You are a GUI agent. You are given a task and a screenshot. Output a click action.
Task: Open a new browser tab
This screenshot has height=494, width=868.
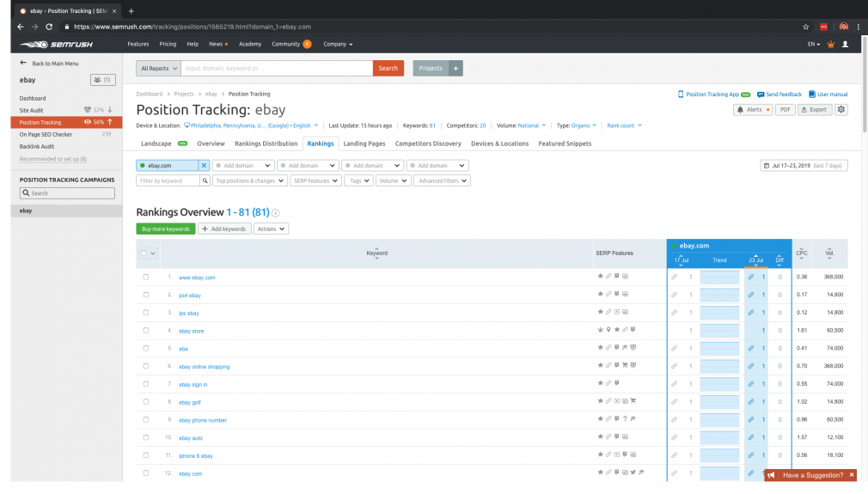coord(131,11)
